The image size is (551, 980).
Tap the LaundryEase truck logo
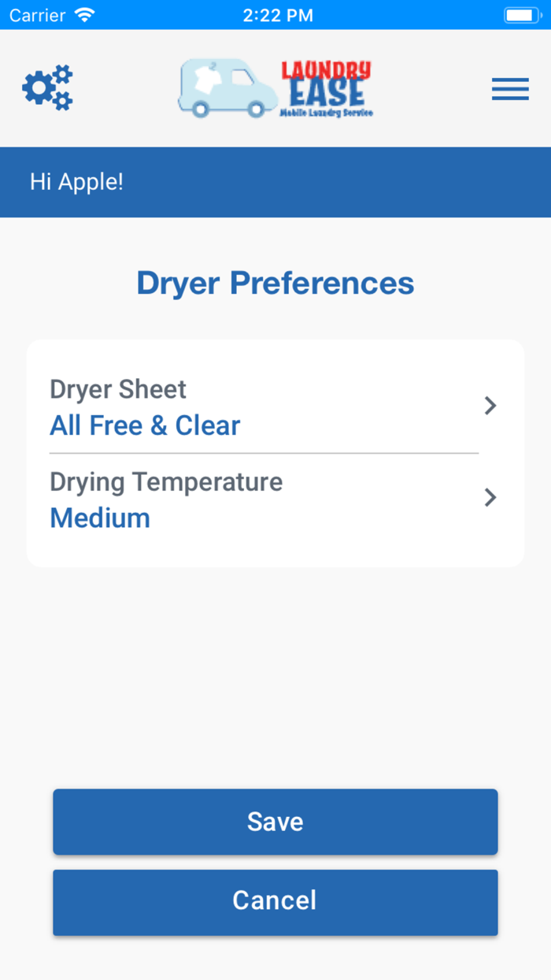tap(228, 88)
